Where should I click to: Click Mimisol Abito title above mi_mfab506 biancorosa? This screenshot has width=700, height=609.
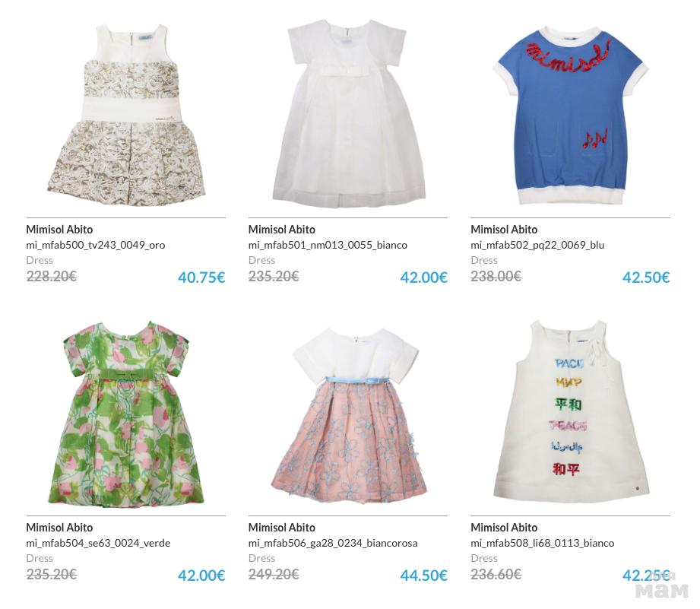tap(282, 528)
